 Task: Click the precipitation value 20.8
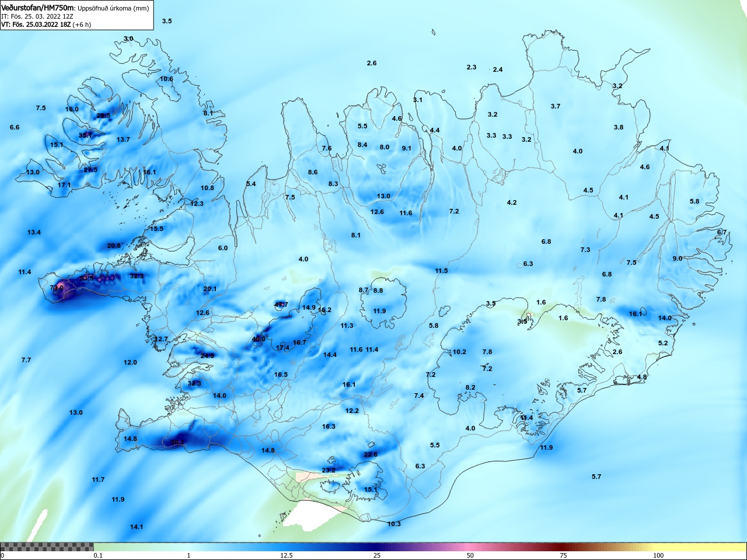(114, 246)
